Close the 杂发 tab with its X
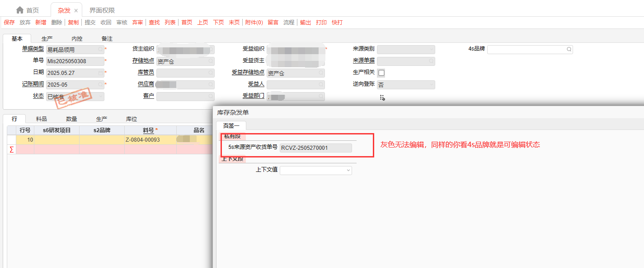 [x=76, y=10]
